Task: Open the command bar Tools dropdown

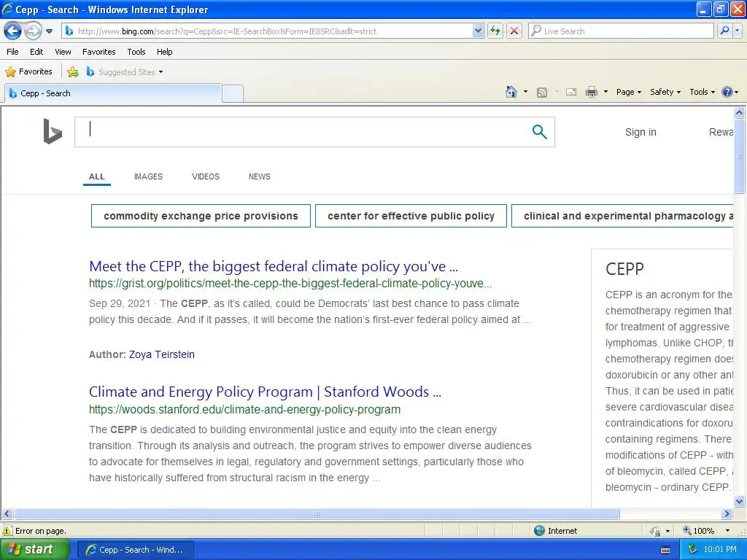Action: coord(703,93)
